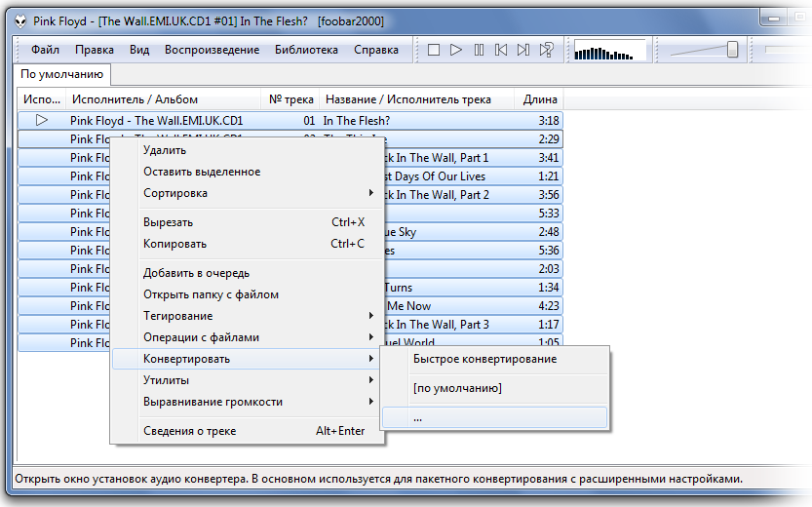The width and height of the screenshot is (812, 507).
Task: Select the По умолчанию playlist tab
Action: [61, 74]
